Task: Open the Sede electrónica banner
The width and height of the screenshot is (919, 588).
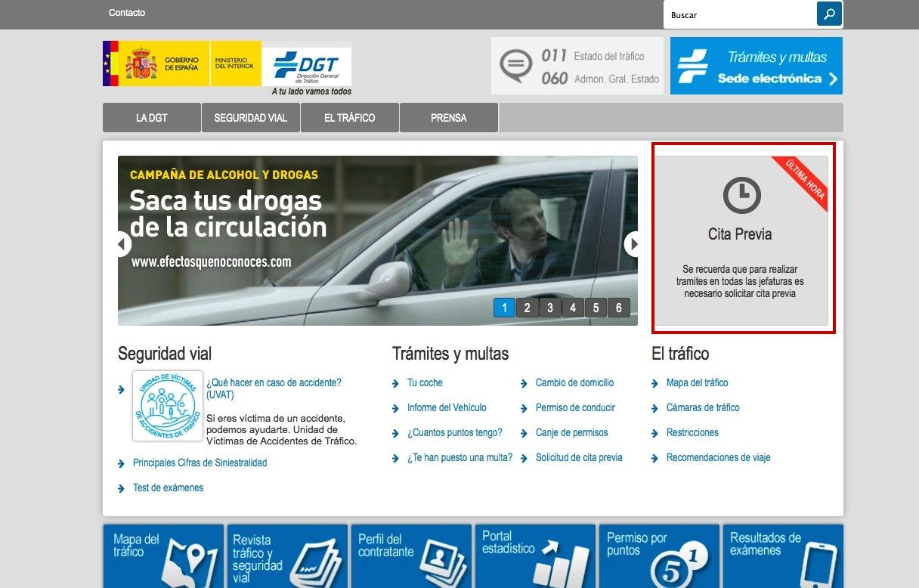Action: coord(756,67)
